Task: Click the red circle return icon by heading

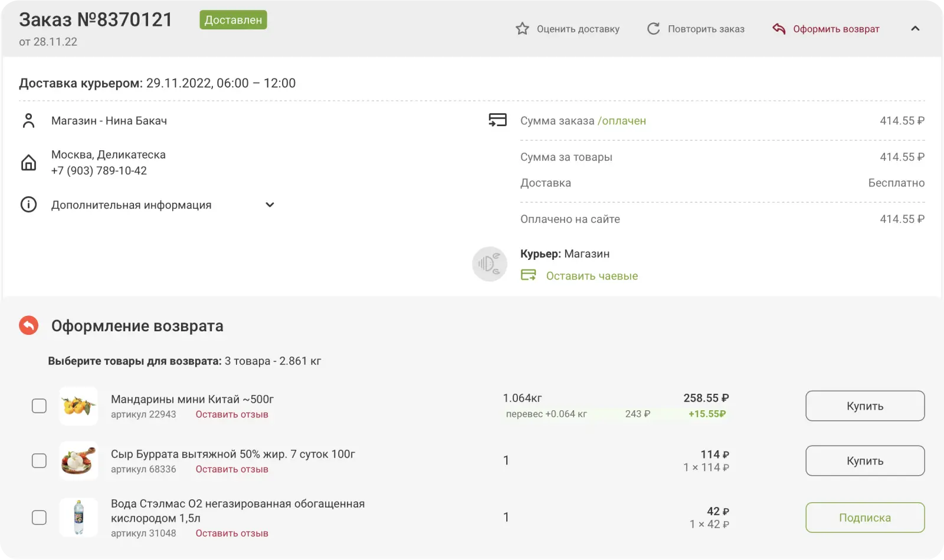Action: click(x=28, y=325)
